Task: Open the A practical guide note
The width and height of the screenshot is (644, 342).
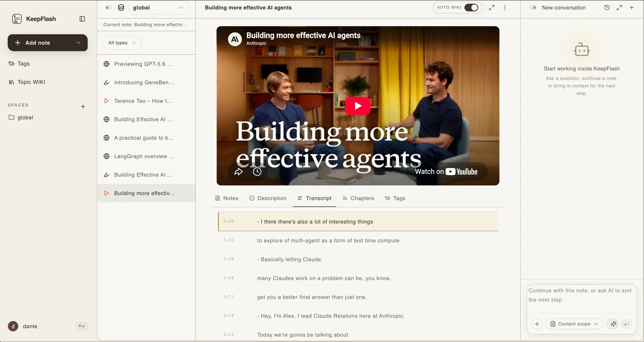Action: [146, 138]
